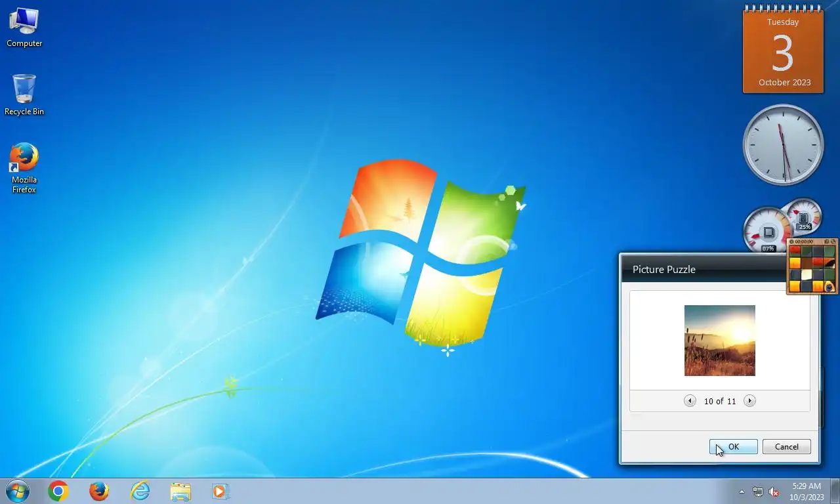This screenshot has width=840, height=504.
Task: Open Windows Media Player on taskbar
Action: pyautogui.click(x=220, y=491)
